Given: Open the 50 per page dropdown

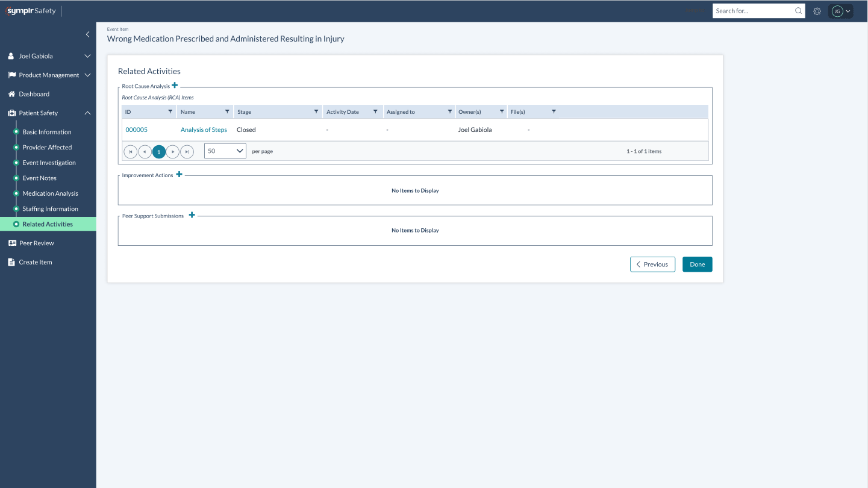Looking at the screenshot, I should click(225, 151).
